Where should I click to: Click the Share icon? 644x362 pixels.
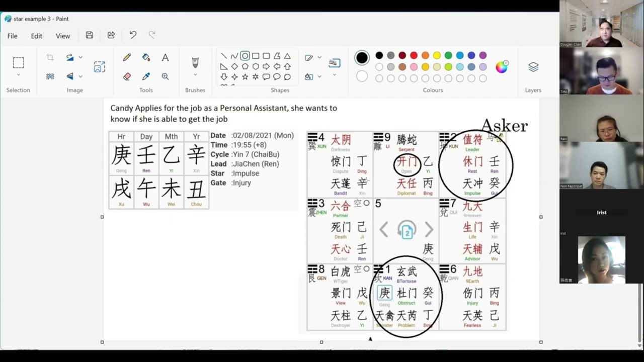(111, 35)
